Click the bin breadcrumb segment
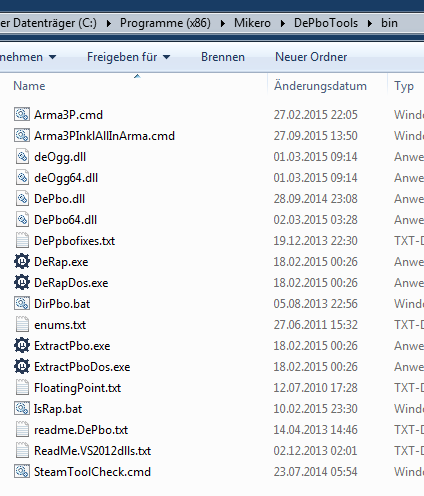424x496 pixels. [x=389, y=23]
